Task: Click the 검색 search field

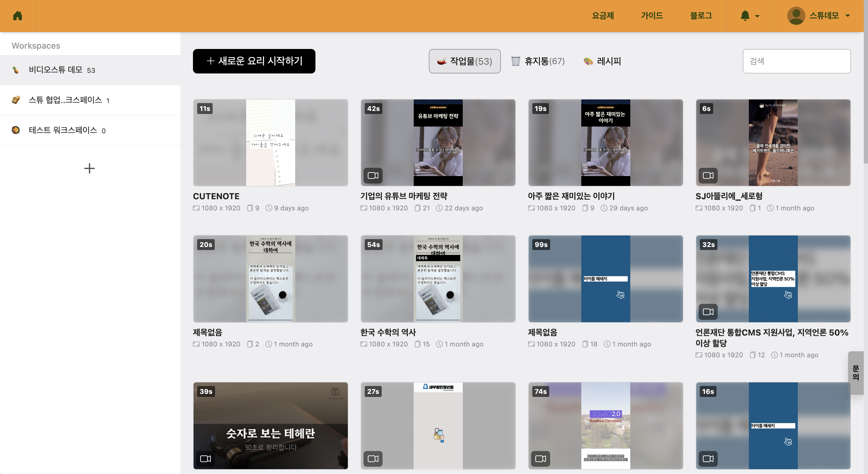Action: pyautogui.click(x=796, y=61)
